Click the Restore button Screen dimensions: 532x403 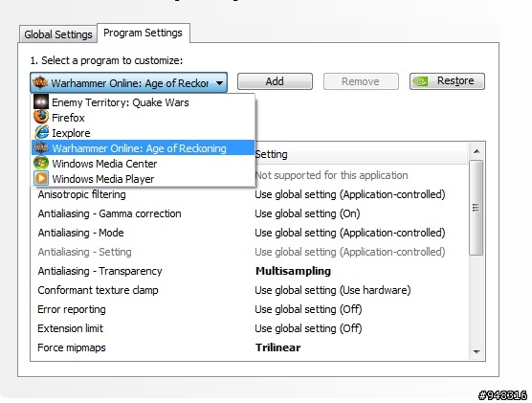pyautogui.click(x=447, y=81)
